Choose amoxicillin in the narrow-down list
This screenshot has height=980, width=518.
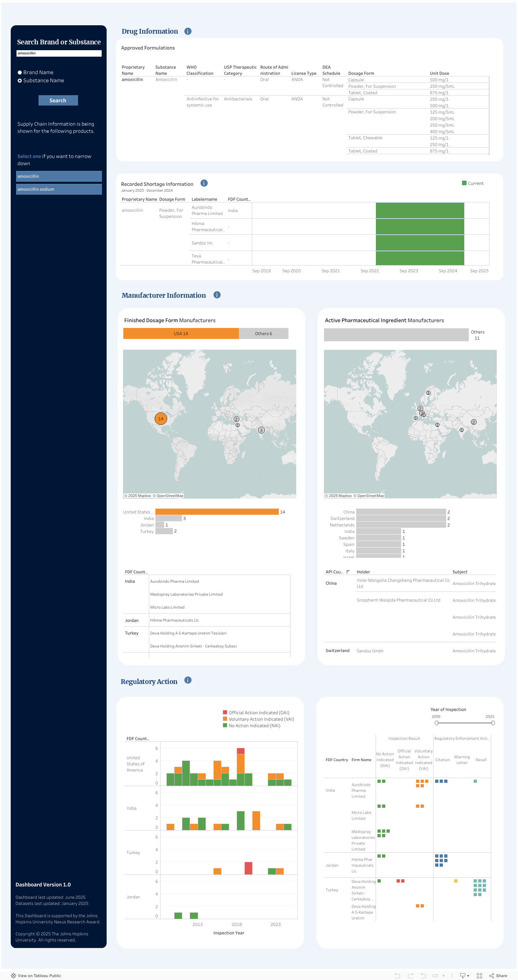(x=59, y=176)
